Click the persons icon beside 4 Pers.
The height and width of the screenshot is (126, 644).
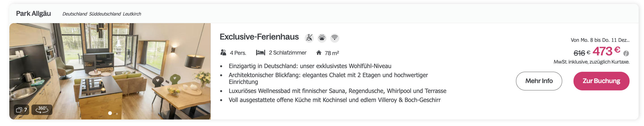coord(223,53)
